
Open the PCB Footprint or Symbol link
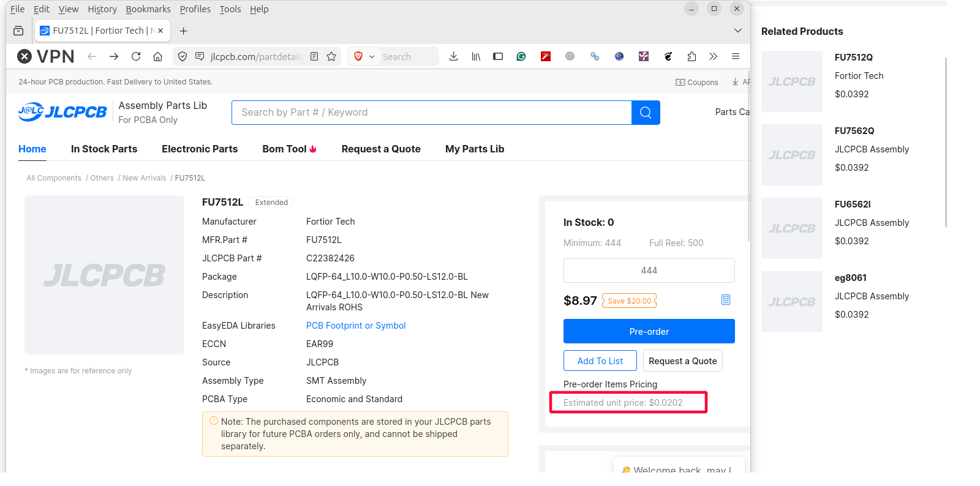point(356,326)
